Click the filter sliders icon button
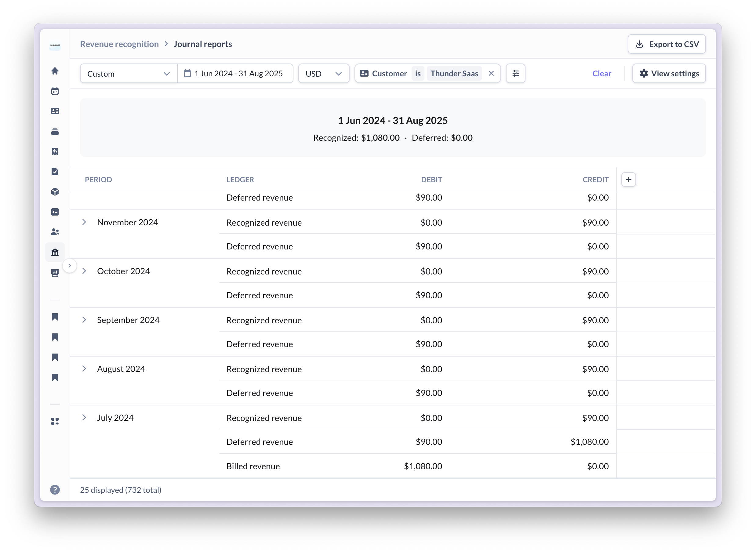Viewport: 756px width, 552px height. (515, 73)
